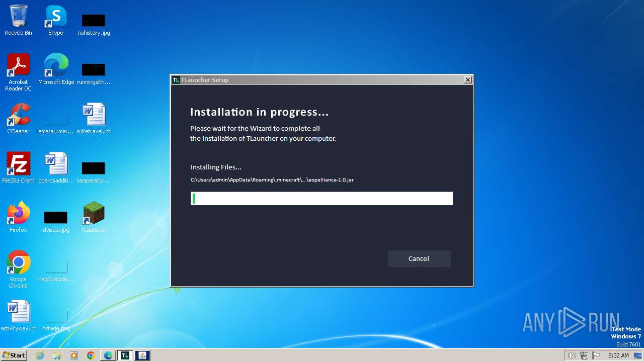
Task: Select the temperatur... desktop file
Action: pyautogui.click(x=94, y=171)
